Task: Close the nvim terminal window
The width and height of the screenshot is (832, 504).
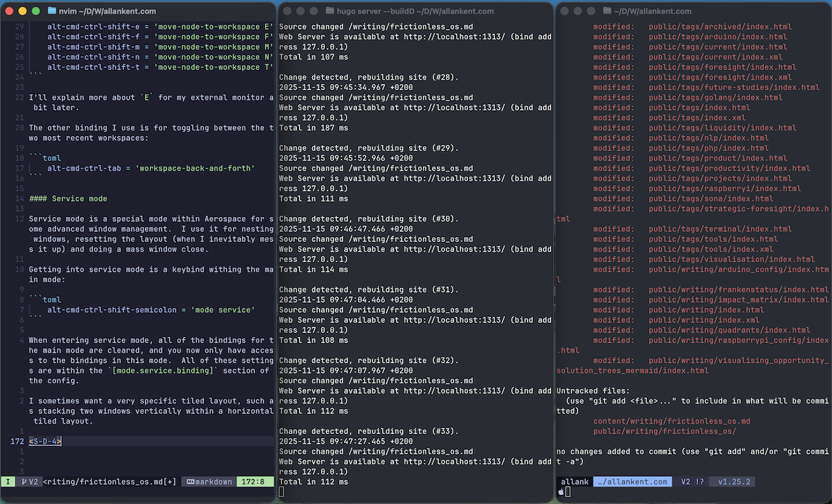Action: pos(9,11)
